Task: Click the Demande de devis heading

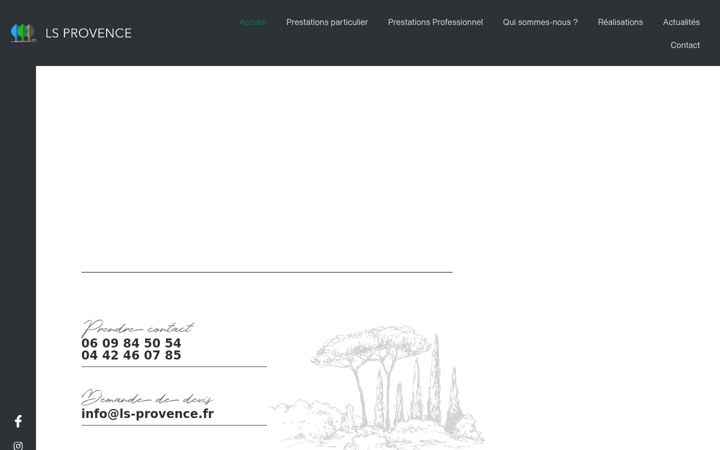Action: (x=147, y=398)
